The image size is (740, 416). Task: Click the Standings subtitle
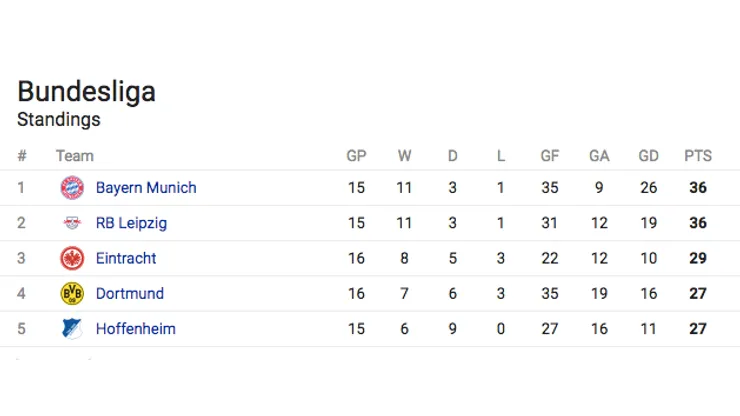[59, 120]
